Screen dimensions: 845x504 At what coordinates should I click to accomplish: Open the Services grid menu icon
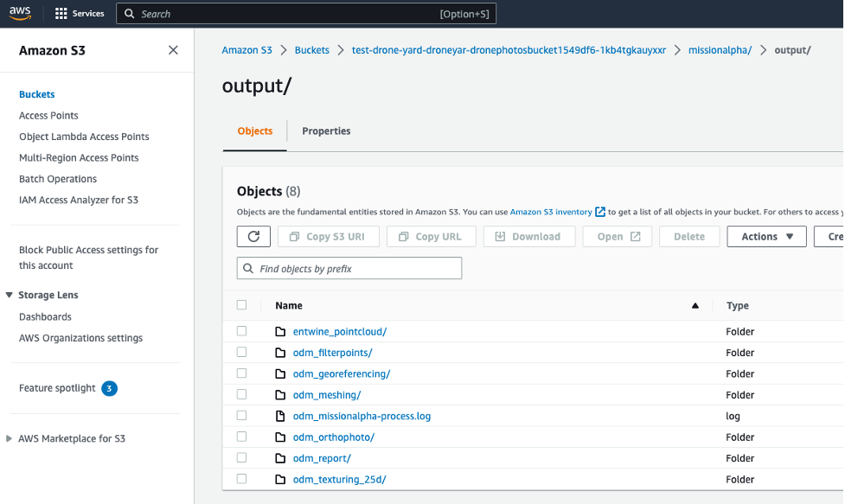[x=61, y=14]
